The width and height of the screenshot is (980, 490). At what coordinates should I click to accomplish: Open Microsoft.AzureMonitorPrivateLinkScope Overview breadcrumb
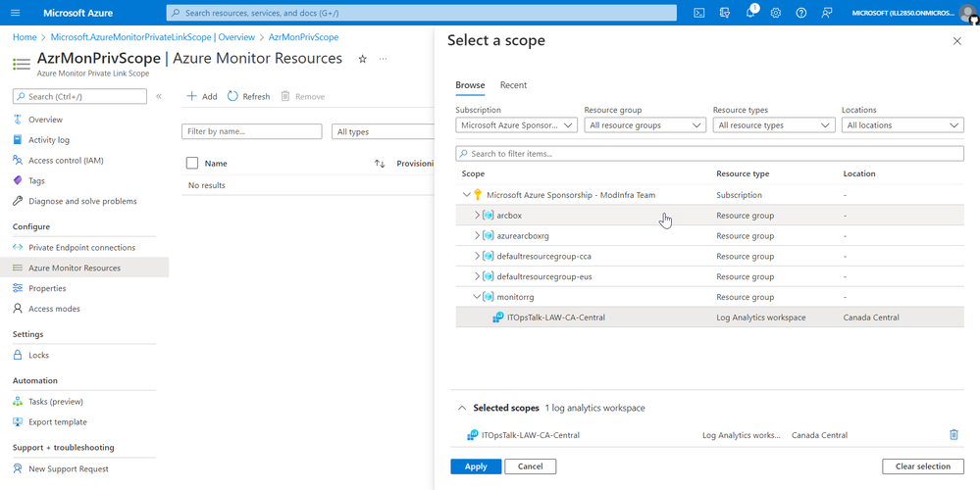pyautogui.click(x=152, y=37)
